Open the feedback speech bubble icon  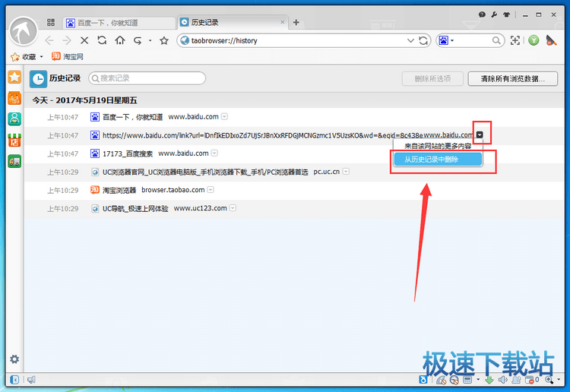click(482, 14)
